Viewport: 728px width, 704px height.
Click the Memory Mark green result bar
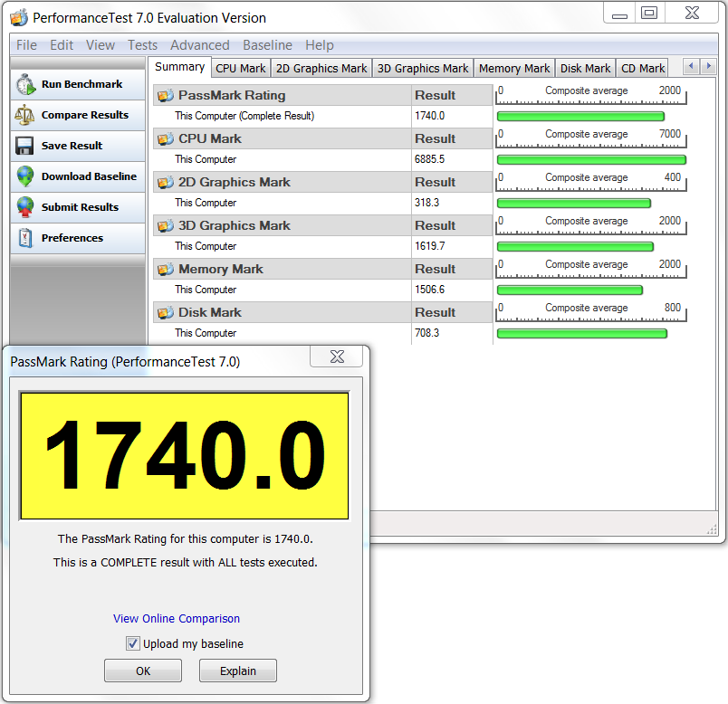click(x=570, y=290)
